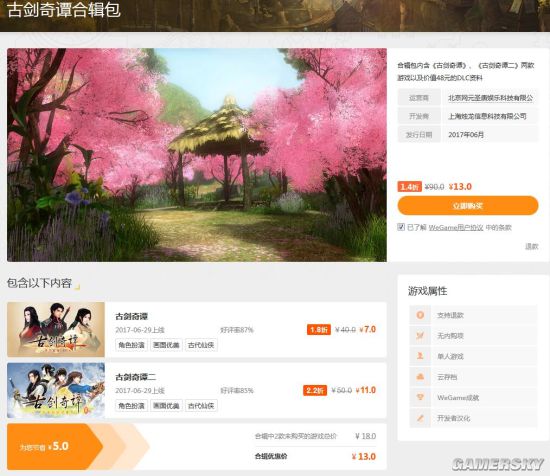The width and height of the screenshot is (550, 476).
Task: Open the 古剑奇谭 game cover thumbnail
Action: click(x=56, y=329)
